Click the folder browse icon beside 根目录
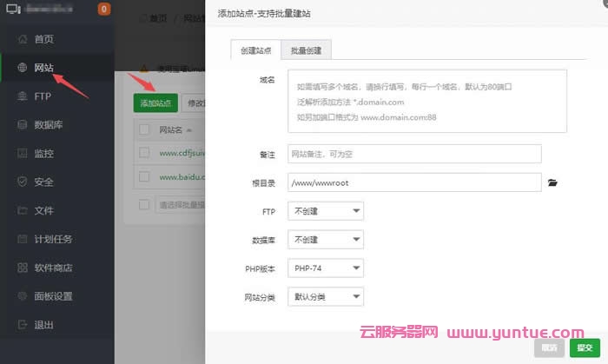Screen dimensions: 608x364 point(552,183)
